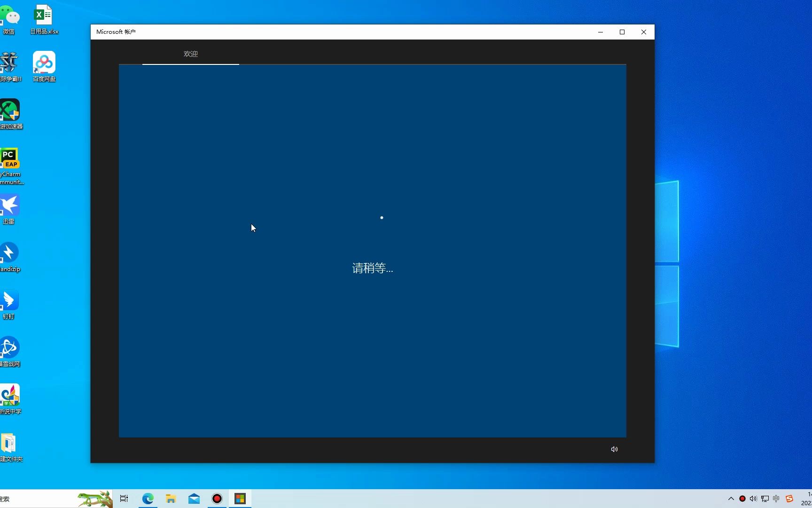Toggle Chinese/English input mode in the tray
812x508 pixels.
pos(776,499)
